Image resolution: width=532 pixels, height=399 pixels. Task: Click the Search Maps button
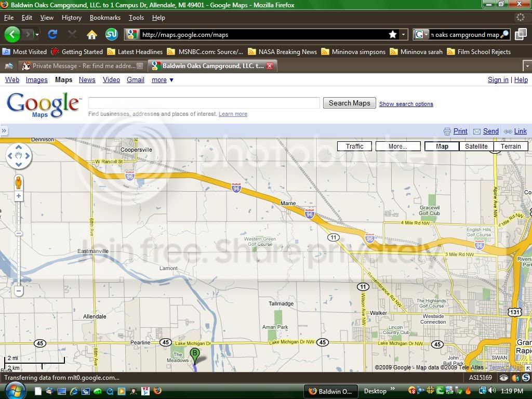point(349,103)
